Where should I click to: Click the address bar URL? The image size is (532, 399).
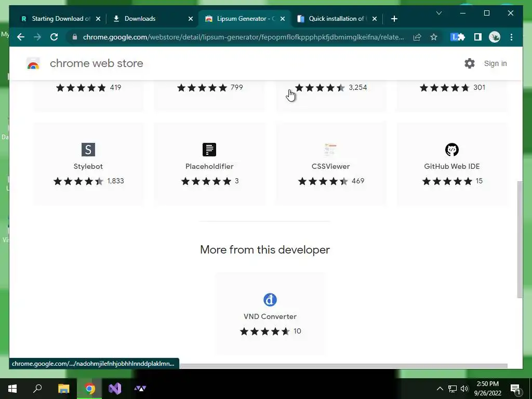click(243, 37)
